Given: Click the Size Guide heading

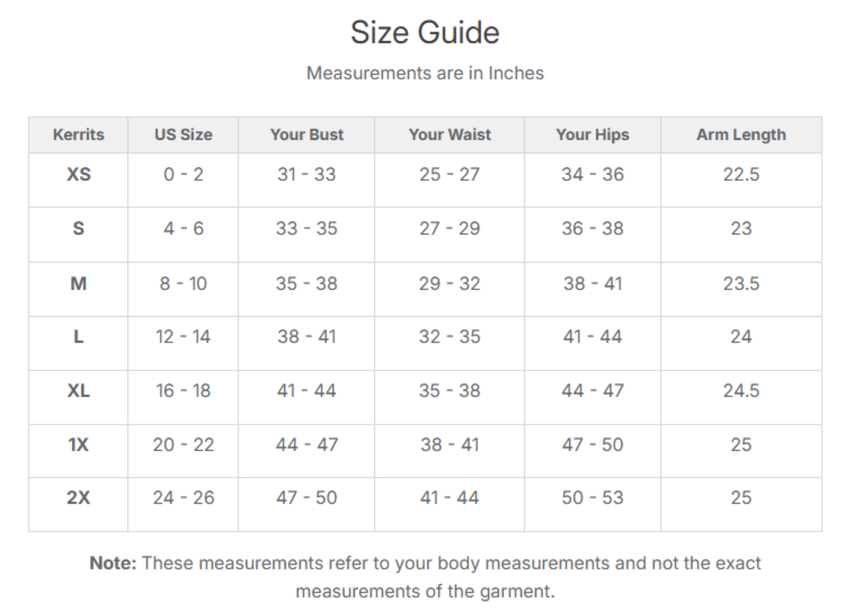Looking at the screenshot, I should [425, 32].
